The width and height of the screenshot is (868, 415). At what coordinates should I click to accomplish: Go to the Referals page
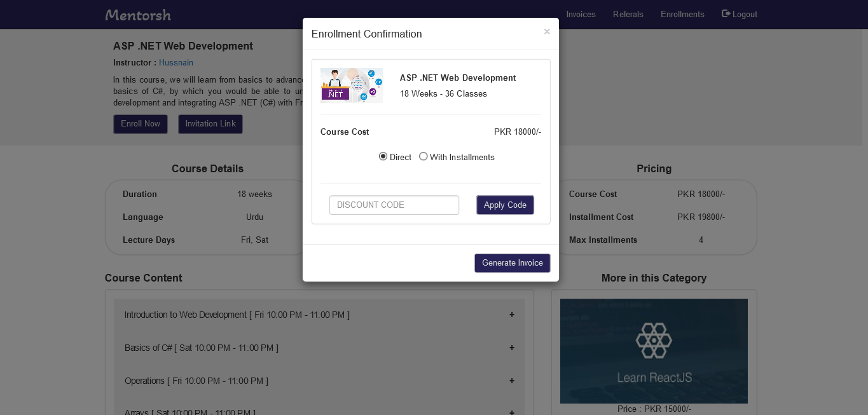pos(628,14)
